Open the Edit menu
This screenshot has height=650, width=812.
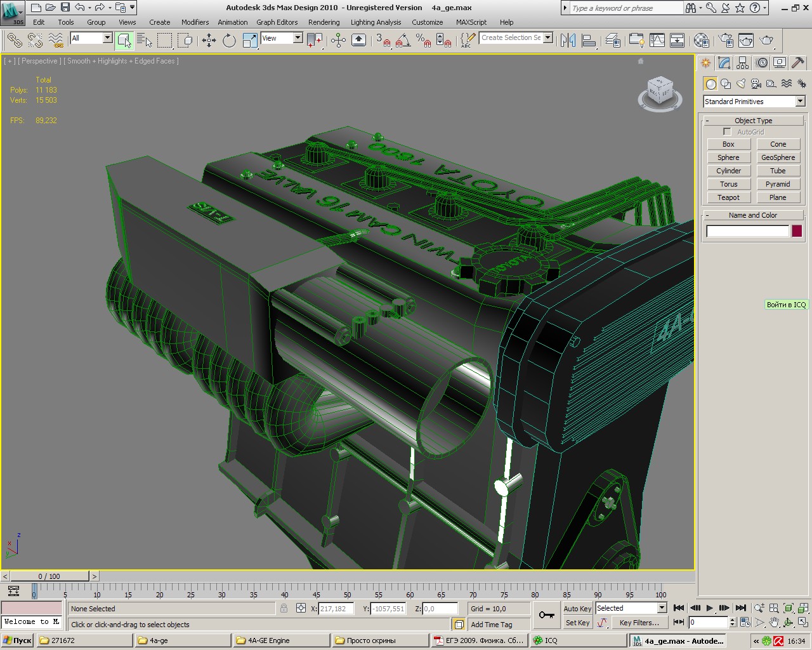(39, 22)
